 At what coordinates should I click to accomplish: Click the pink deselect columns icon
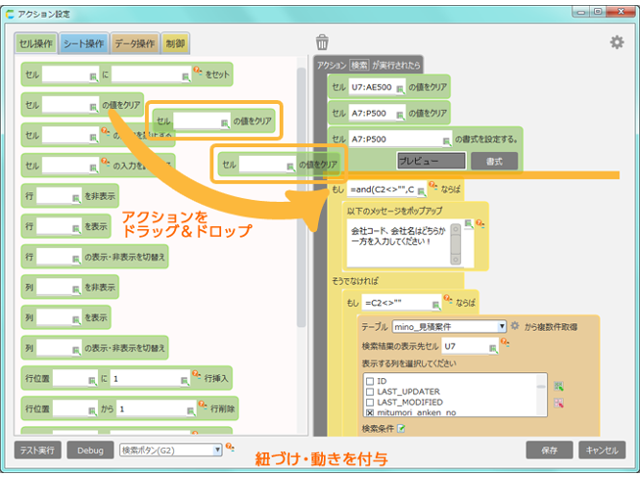559,402
